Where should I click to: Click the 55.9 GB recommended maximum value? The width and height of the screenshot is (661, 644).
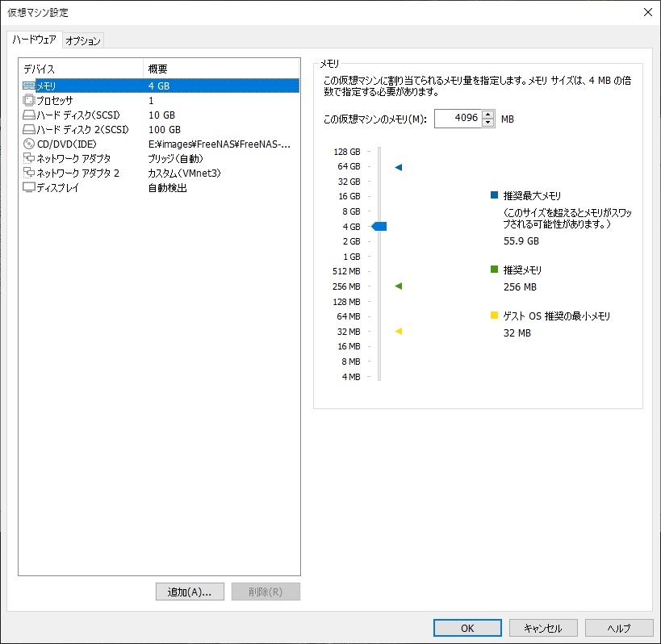(x=521, y=241)
